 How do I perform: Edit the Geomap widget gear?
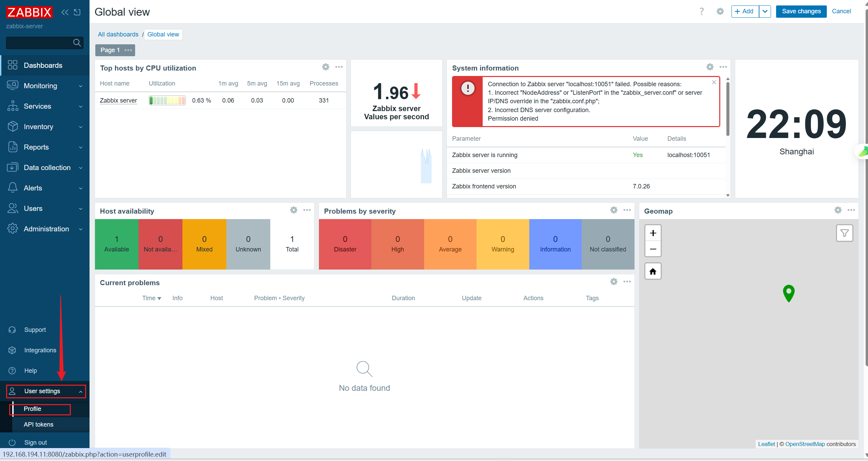click(838, 210)
